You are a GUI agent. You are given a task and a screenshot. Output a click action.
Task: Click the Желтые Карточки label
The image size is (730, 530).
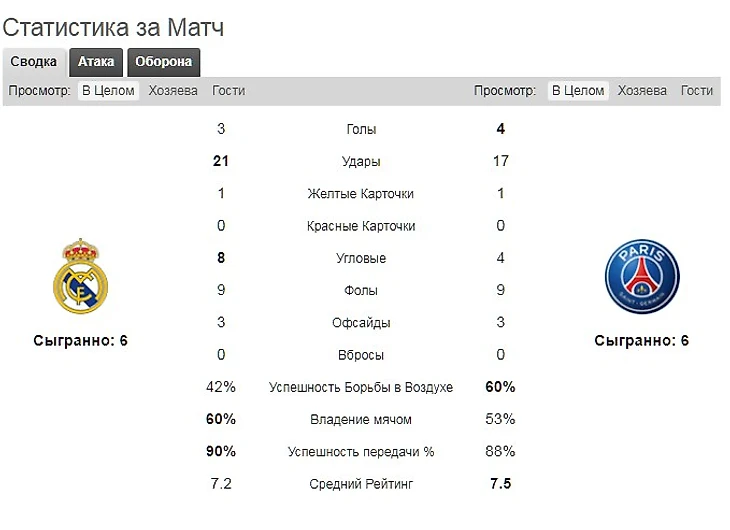point(361,194)
